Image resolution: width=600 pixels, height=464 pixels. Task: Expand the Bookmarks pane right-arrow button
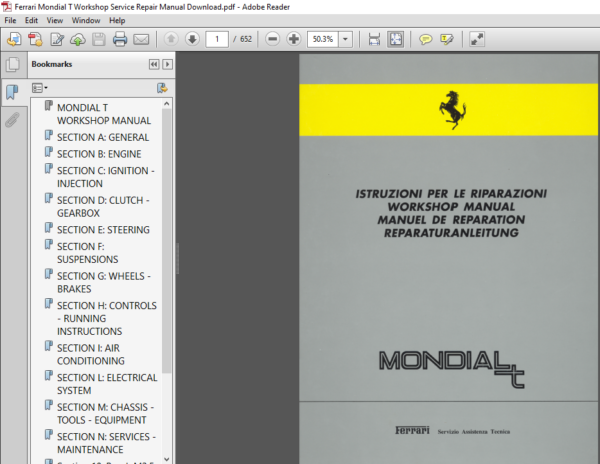[167, 64]
